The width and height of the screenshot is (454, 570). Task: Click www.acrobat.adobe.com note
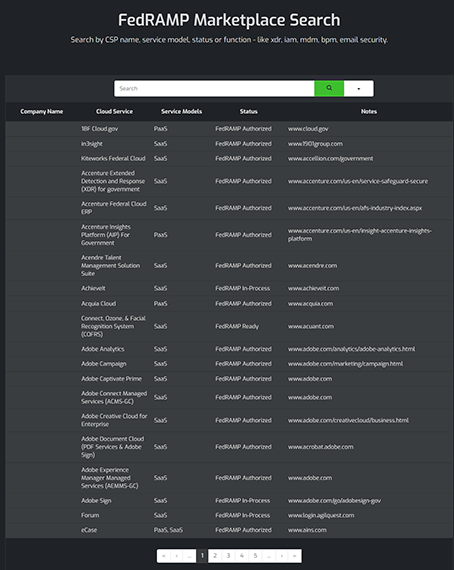[x=321, y=447]
